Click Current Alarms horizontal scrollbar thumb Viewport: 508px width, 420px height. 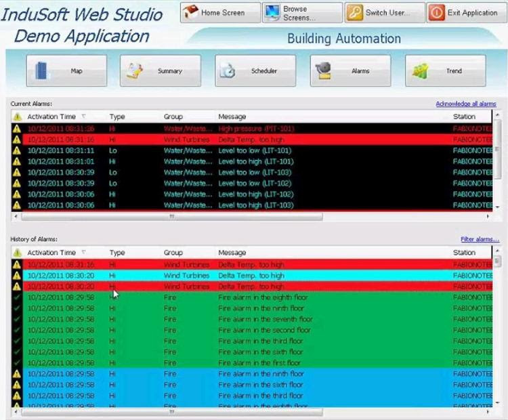172,216
